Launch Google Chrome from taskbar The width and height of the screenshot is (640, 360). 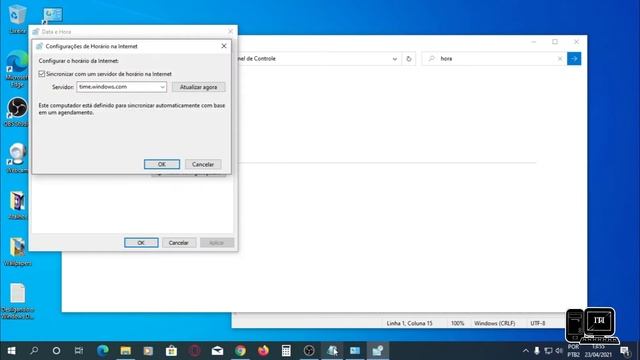coord(240,351)
